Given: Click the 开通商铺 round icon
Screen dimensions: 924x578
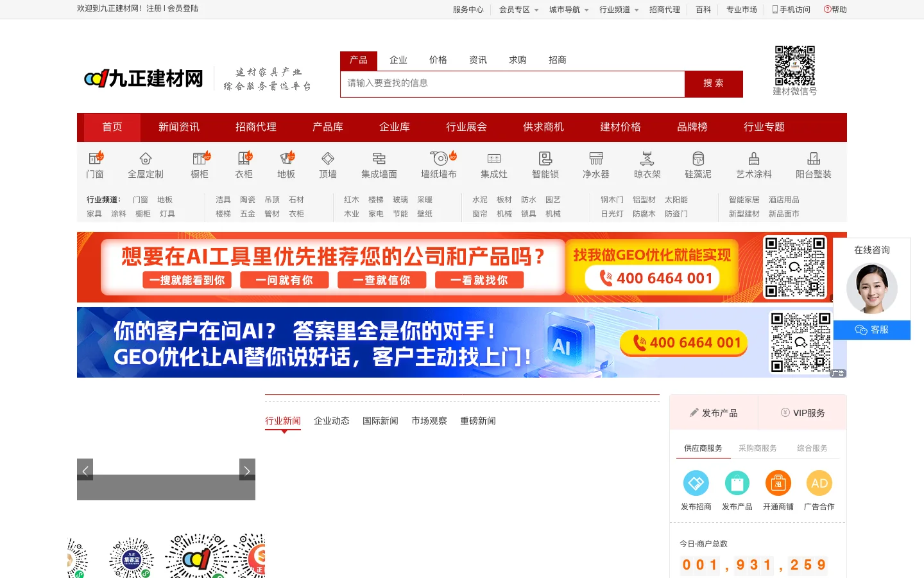Looking at the screenshot, I should pos(778,483).
